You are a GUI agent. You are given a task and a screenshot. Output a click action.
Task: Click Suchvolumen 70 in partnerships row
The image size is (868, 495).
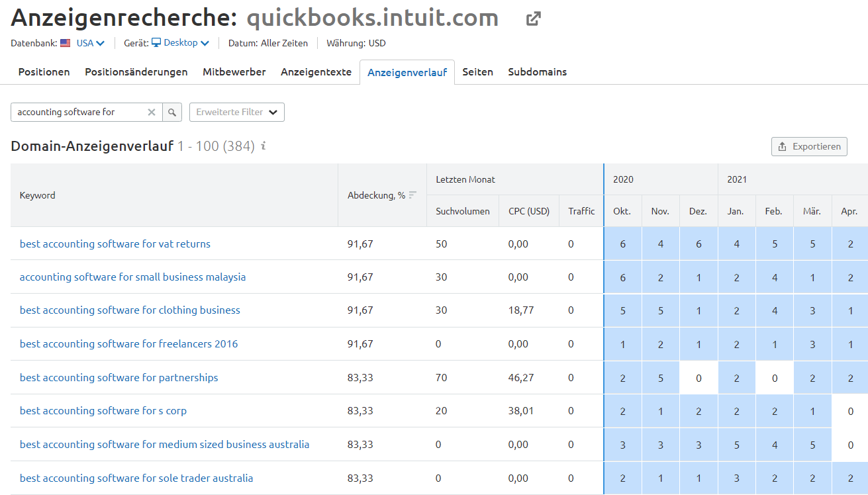[442, 378]
